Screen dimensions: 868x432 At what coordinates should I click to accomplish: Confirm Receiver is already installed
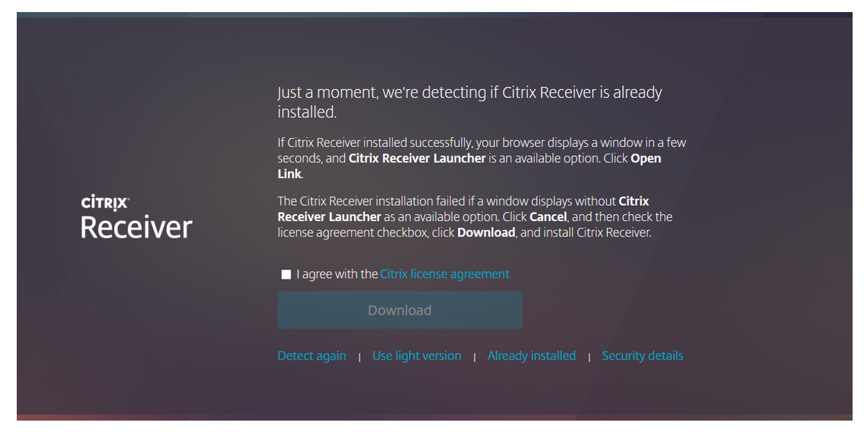coord(531,356)
